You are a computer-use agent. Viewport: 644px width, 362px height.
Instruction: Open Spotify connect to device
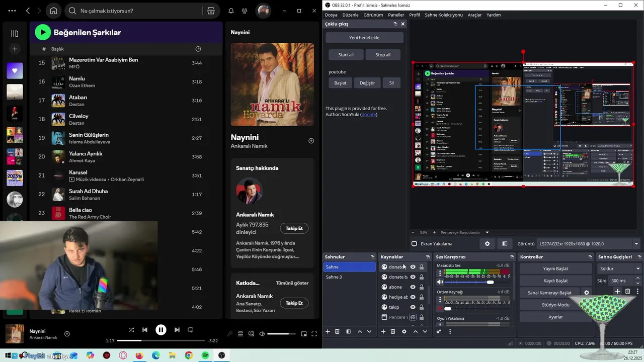(x=251, y=334)
